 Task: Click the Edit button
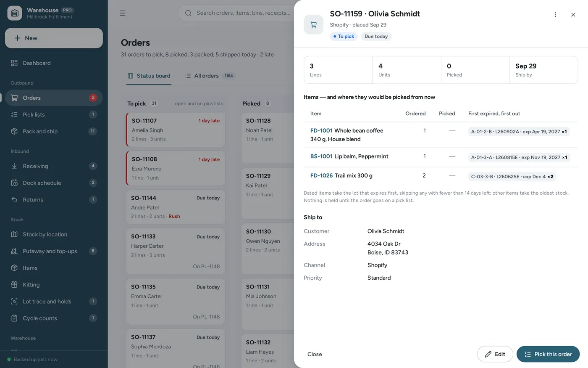(x=495, y=354)
